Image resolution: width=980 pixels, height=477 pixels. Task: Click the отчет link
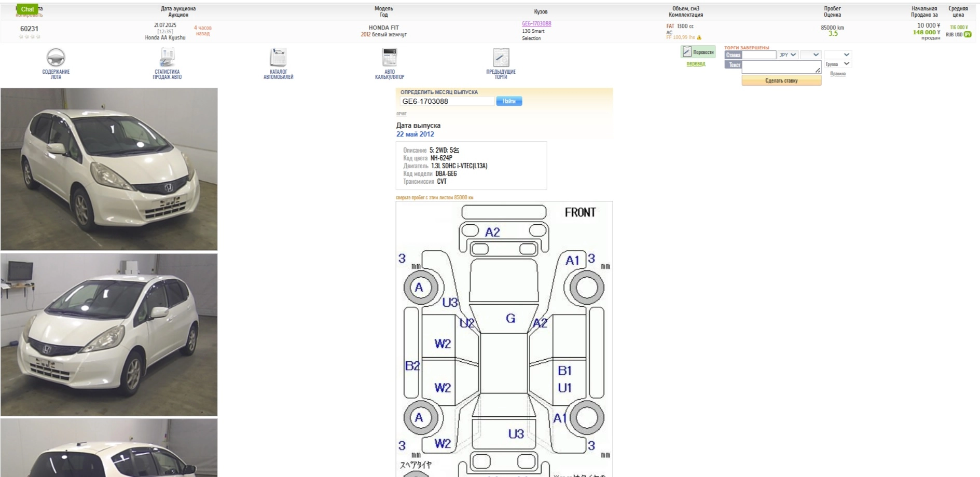(402, 114)
